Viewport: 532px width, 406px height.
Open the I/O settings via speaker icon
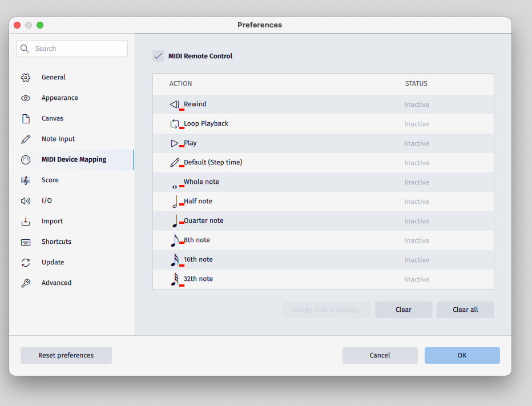[x=26, y=200]
